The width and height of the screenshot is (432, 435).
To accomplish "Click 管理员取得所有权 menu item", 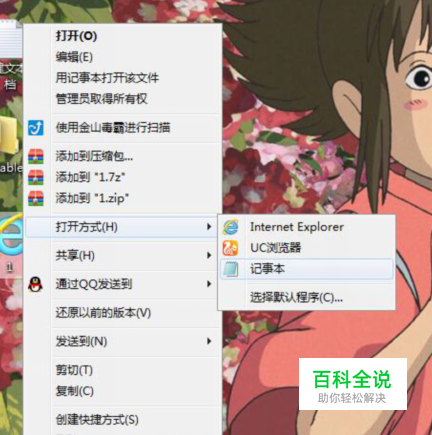I will click(x=123, y=99).
